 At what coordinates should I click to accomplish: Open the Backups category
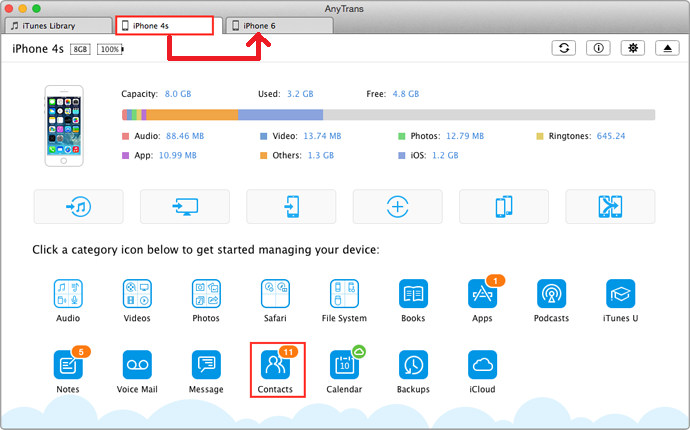tap(413, 365)
